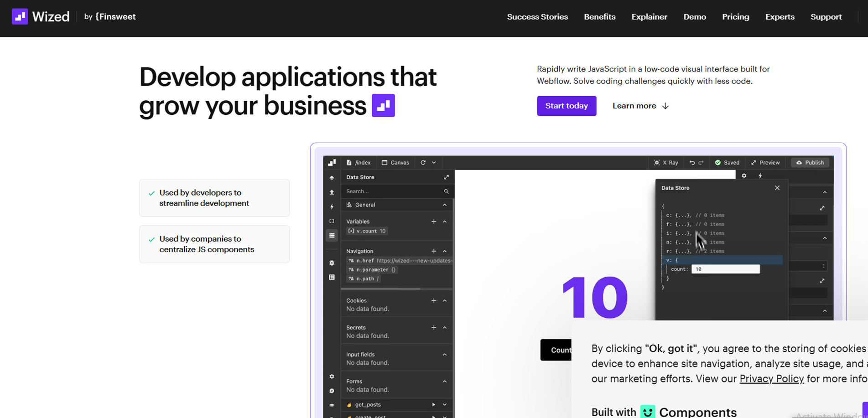Select Demo in the navigation
Screen dimensions: 868x418
[695, 17]
